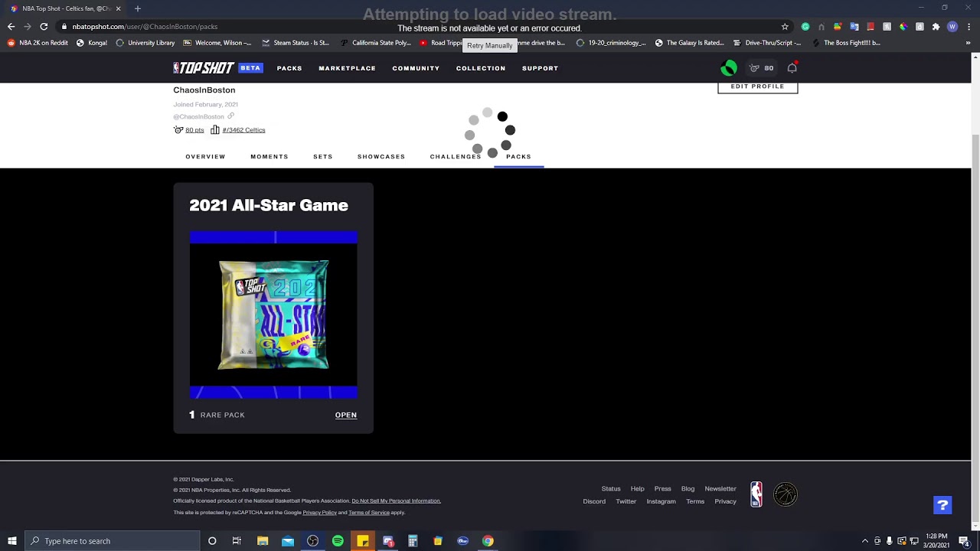Image resolution: width=980 pixels, height=551 pixels.
Task: Click the Retry Manually button
Action: point(490,45)
